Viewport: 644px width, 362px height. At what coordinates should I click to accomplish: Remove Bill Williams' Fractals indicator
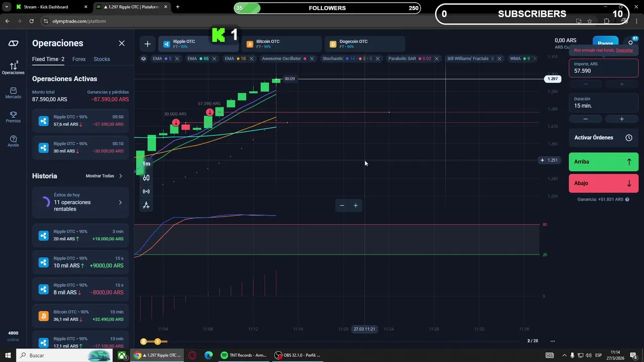(499, 58)
